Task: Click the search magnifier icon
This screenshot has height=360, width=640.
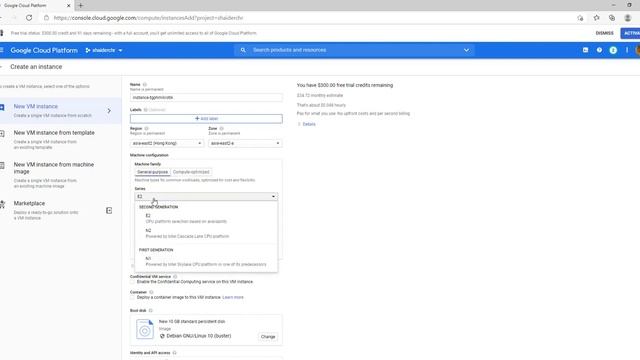Action: tap(243, 50)
